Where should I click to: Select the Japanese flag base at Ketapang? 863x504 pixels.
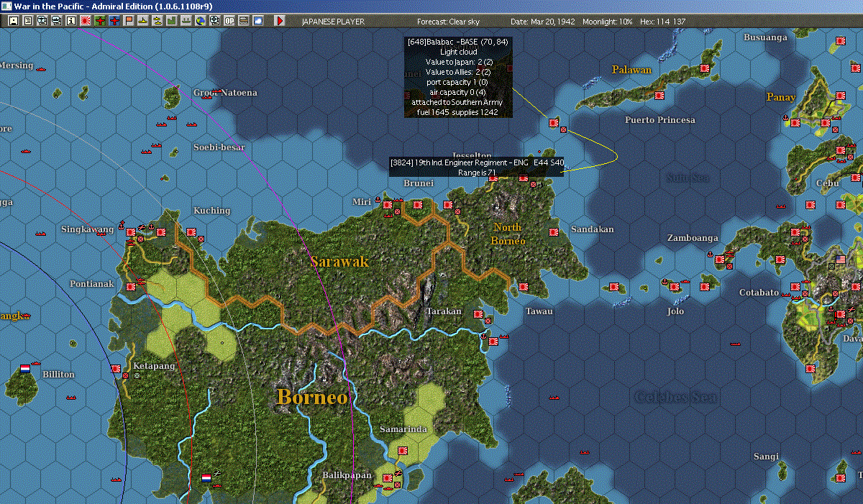[x=116, y=368]
